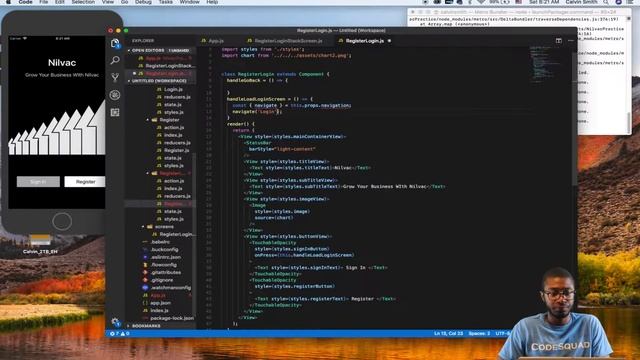
Task: Click the unsaved dot on RegisterLogin.js tab
Action: pyautogui.click(x=389, y=41)
